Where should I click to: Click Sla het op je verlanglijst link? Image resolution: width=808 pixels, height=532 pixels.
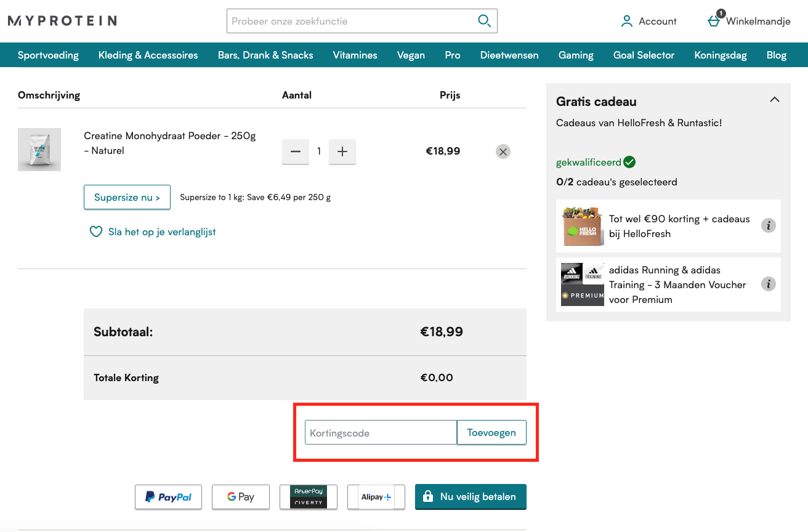tap(162, 232)
